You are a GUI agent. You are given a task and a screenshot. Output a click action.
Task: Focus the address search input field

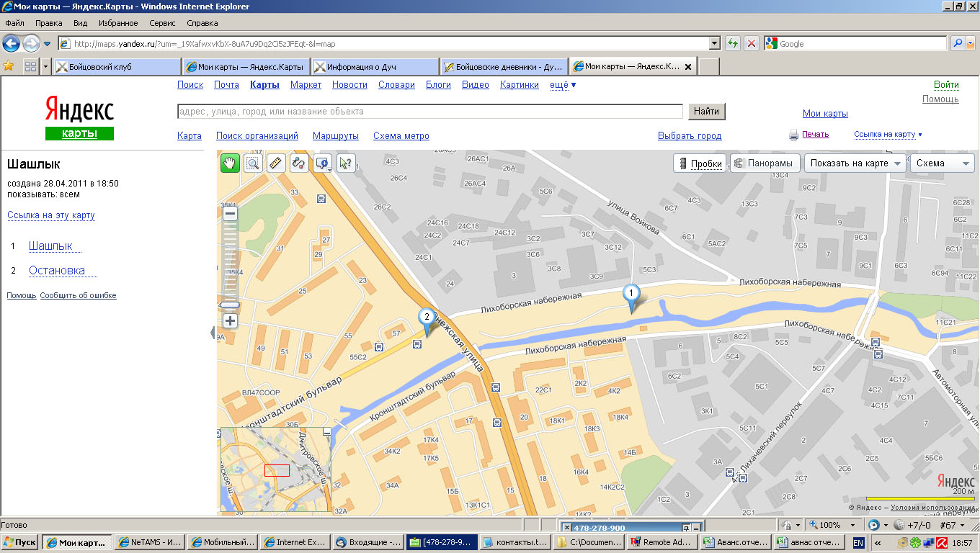pos(430,112)
